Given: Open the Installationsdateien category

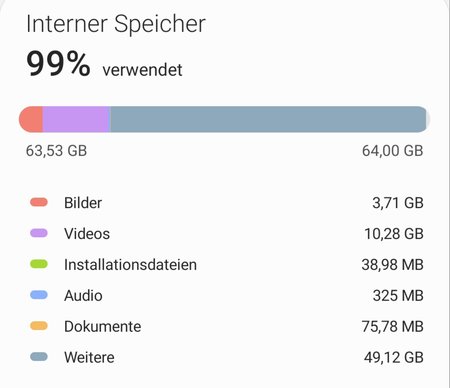Looking at the screenshot, I should pyautogui.click(x=225, y=264).
